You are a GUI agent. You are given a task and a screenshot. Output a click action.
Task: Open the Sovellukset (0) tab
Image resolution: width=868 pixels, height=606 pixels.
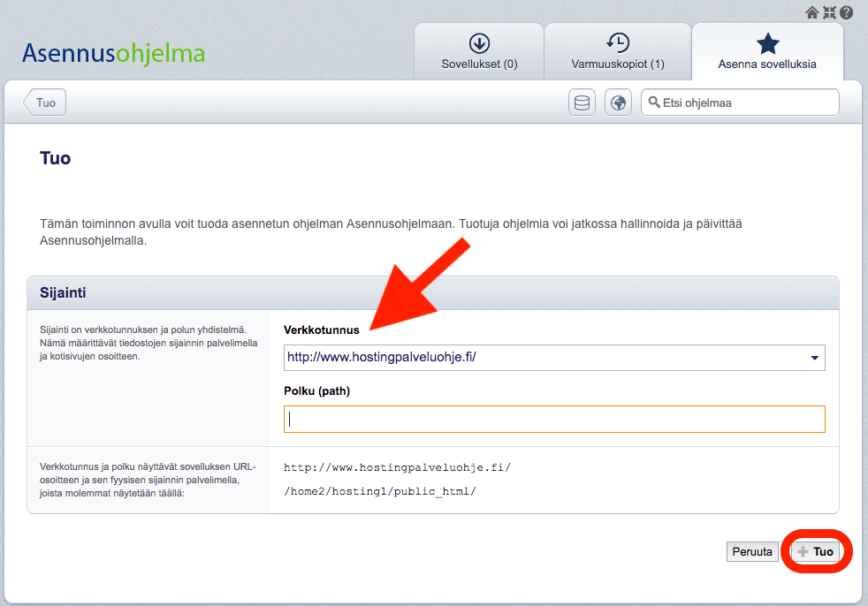tap(479, 52)
